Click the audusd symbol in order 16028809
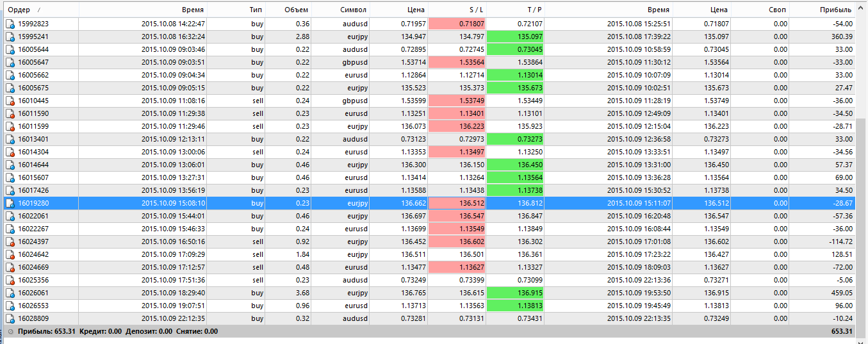 pos(356,318)
